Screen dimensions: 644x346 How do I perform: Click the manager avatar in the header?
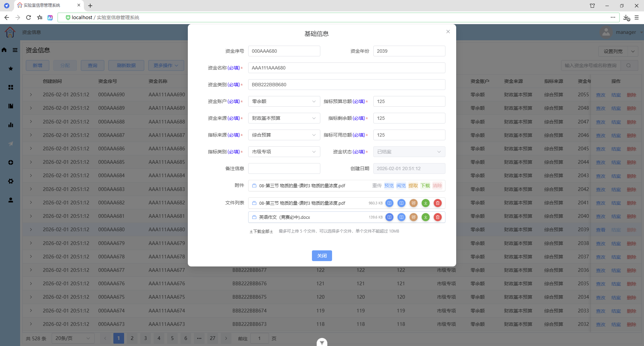coord(606,32)
